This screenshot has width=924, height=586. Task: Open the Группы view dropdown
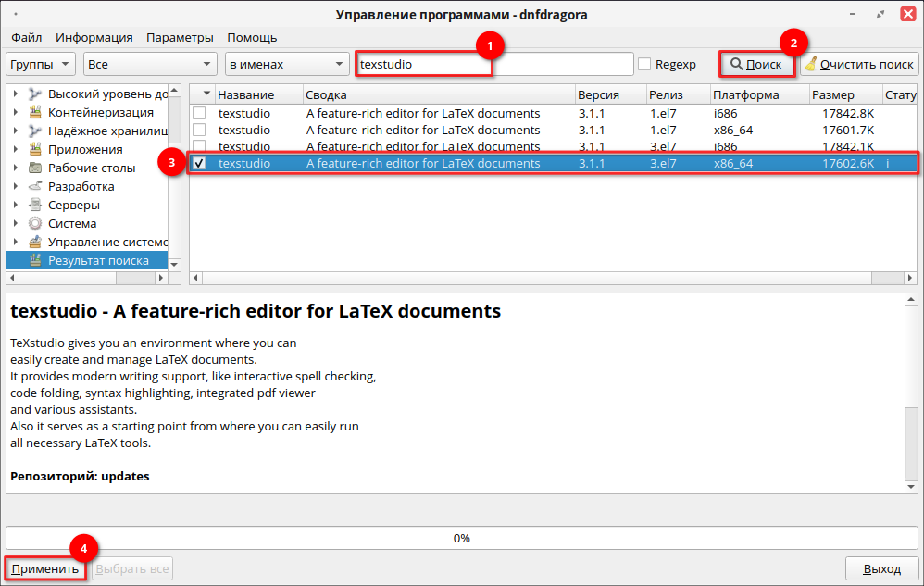(x=41, y=64)
